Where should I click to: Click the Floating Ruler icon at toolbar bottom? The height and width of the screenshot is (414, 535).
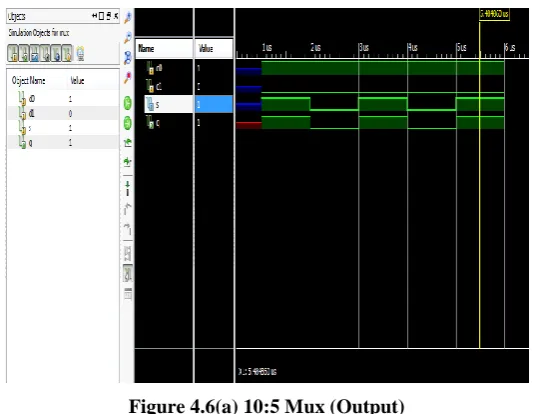[x=128, y=294]
